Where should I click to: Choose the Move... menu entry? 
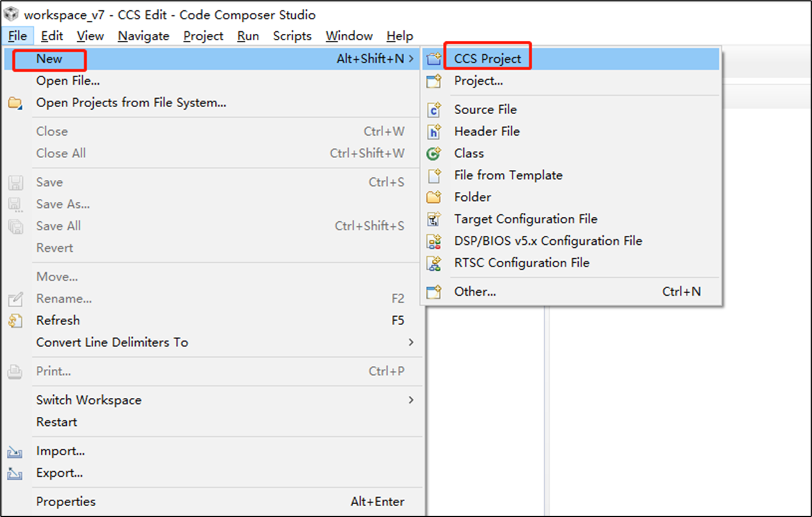click(213, 277)
